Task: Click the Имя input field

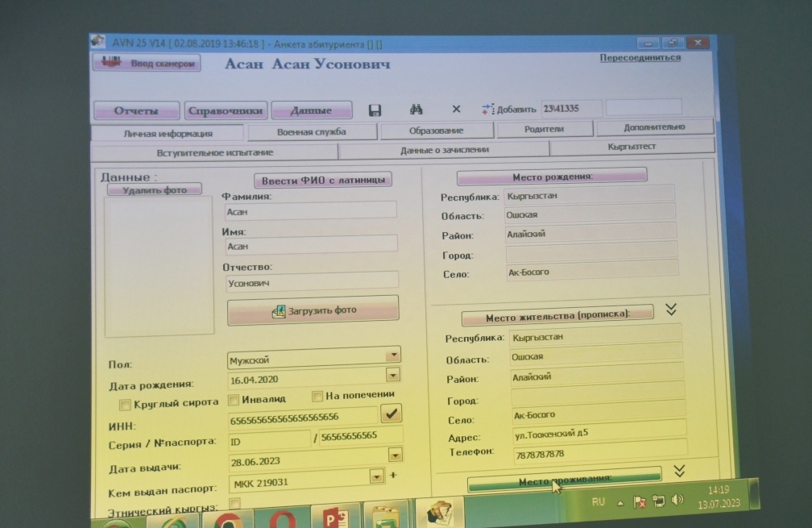Action: click(312, 246)
